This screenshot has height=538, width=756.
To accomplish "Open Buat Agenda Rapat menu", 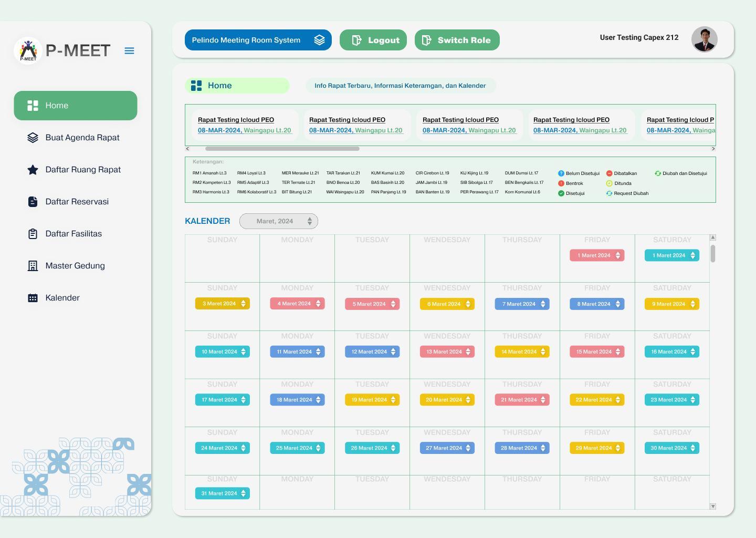I will pos(76,138).
